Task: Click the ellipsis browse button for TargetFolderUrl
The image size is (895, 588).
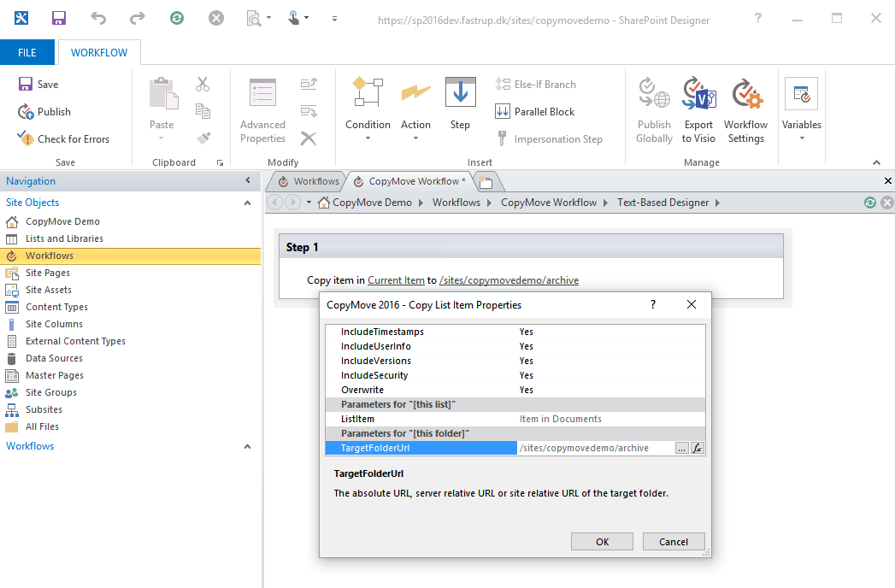Action: tap(681, 448)
